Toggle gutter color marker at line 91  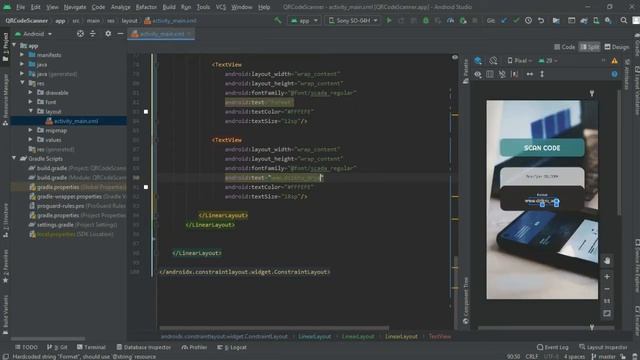tap(146, 187)
